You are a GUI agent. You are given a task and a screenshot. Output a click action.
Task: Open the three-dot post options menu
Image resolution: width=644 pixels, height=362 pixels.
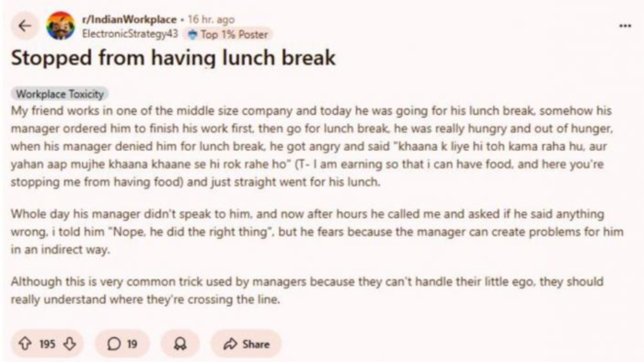pyautogui.click(x=625, y=26)
